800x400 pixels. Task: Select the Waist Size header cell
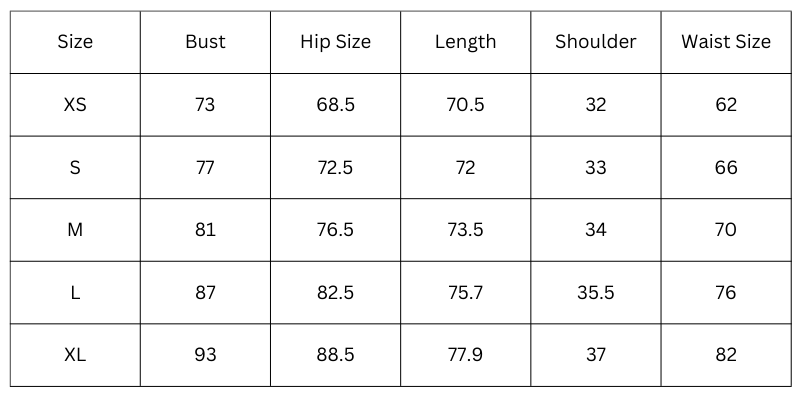pyautogui.click(x=726, y=42)
